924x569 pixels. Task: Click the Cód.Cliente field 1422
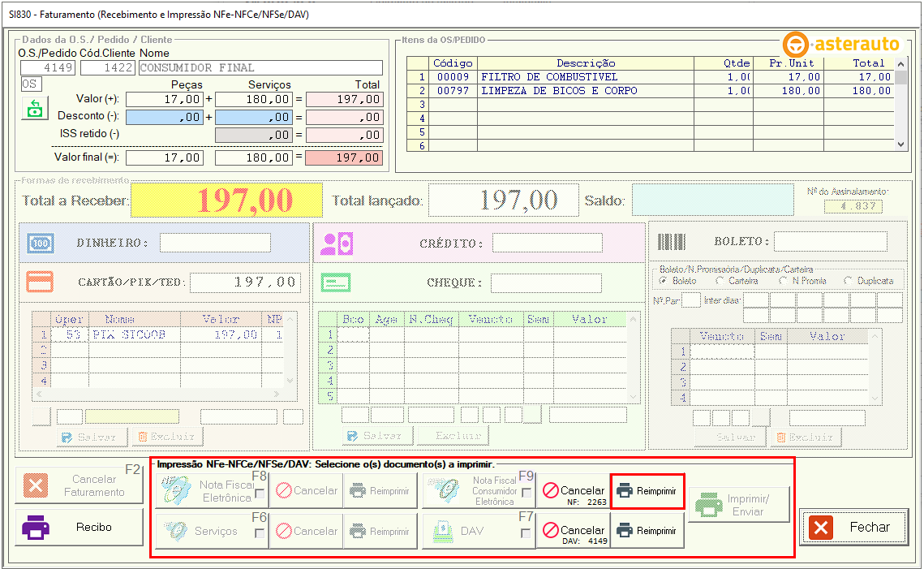[x=108, y=68]
